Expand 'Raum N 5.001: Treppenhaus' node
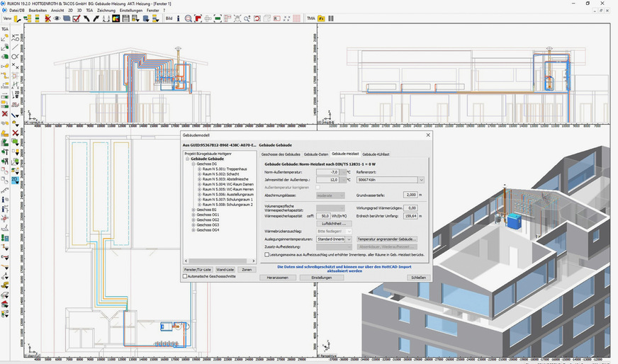 pos(199,169)
